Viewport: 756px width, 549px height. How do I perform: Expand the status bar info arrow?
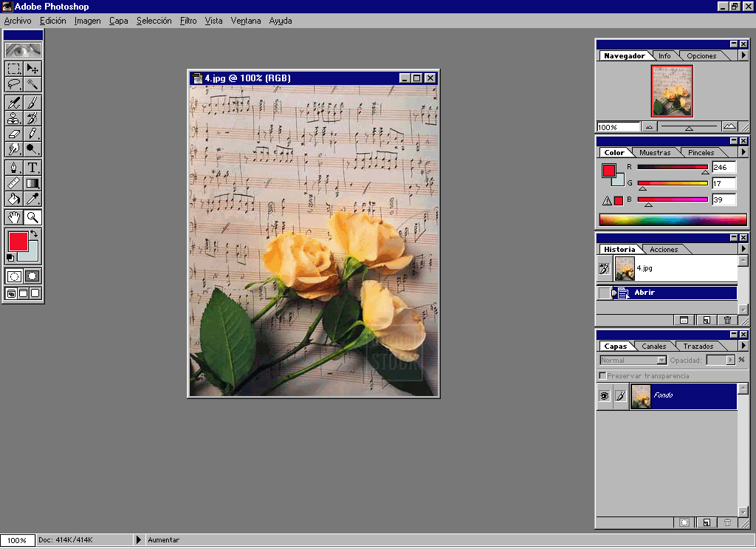138,540
